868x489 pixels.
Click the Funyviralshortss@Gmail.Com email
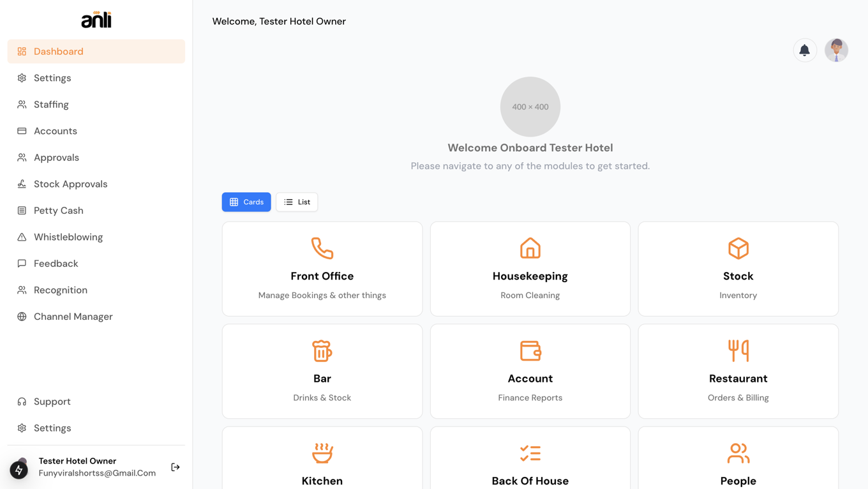(97, 473)
